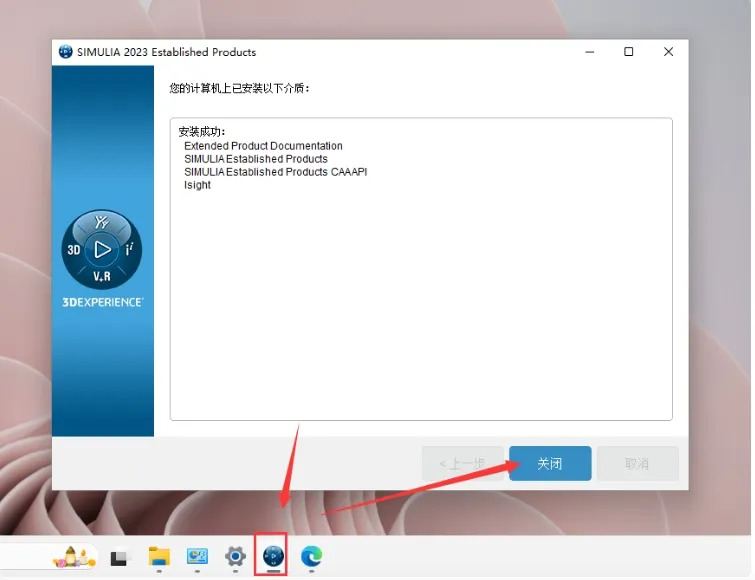Open the SIMULIA installer icon in the taskbar
This screenshot has height=580, width=755.
[x=273, y=556]
